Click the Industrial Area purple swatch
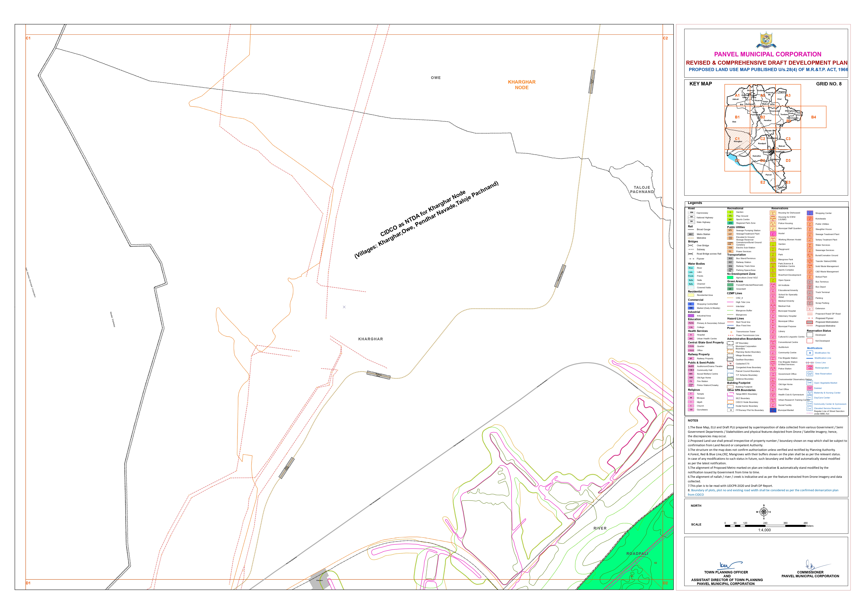Image resolution: width=868 pixels, height=614 pixels. click(x=691, y=316)
